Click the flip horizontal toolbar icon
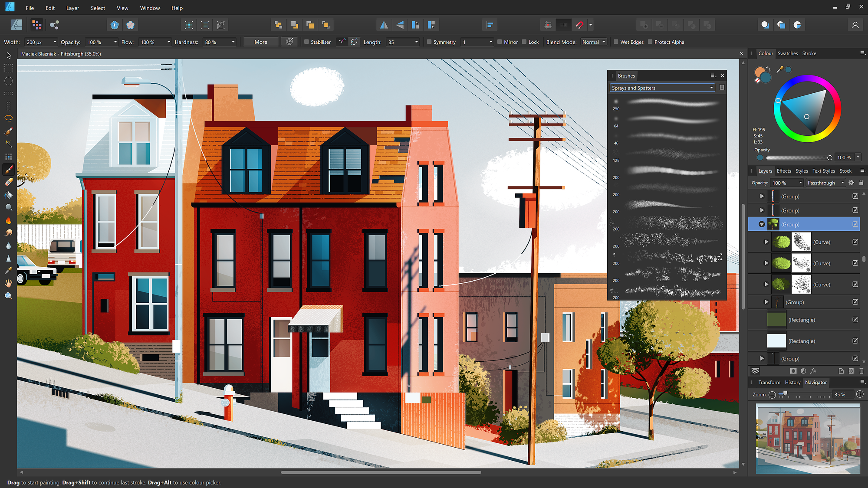This screenshot has height=488, width=868. pos(384,25)
